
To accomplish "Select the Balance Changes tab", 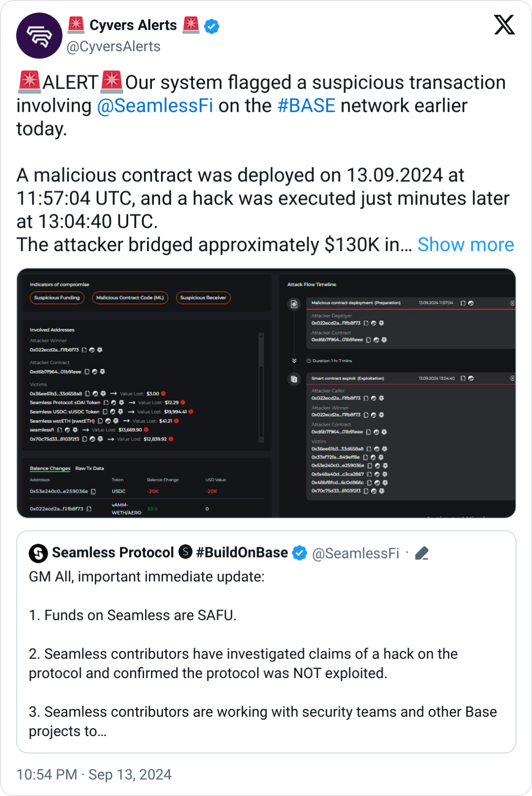I will point(50,468).
